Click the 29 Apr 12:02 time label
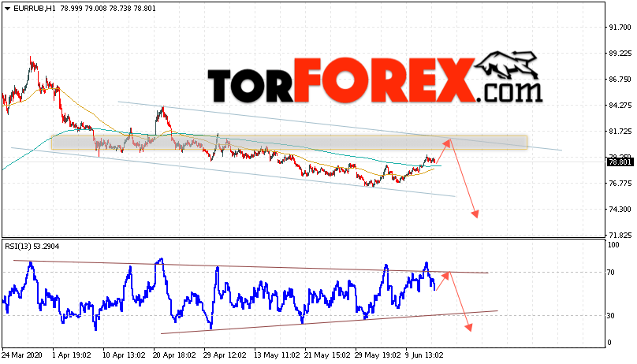 click(225, 355)
